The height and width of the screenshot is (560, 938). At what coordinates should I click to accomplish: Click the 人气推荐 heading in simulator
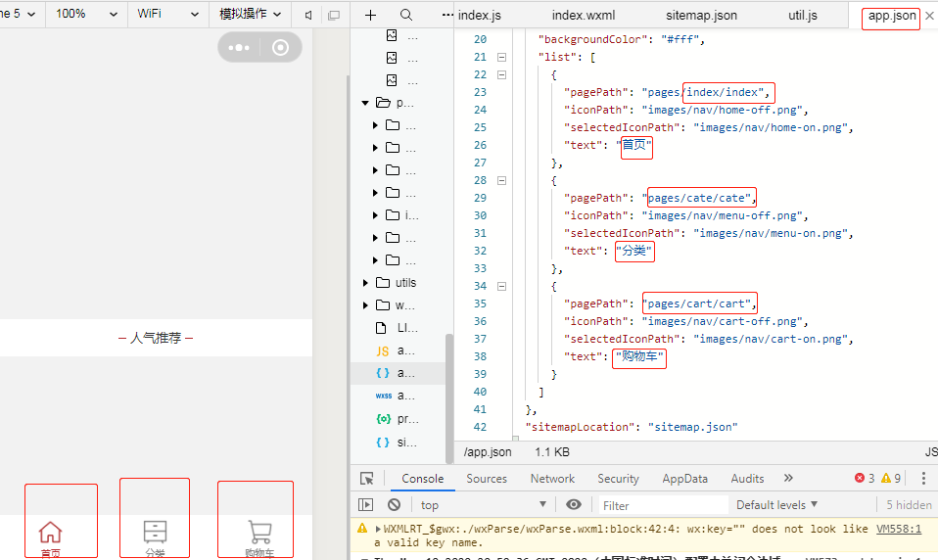pos(156,338)
